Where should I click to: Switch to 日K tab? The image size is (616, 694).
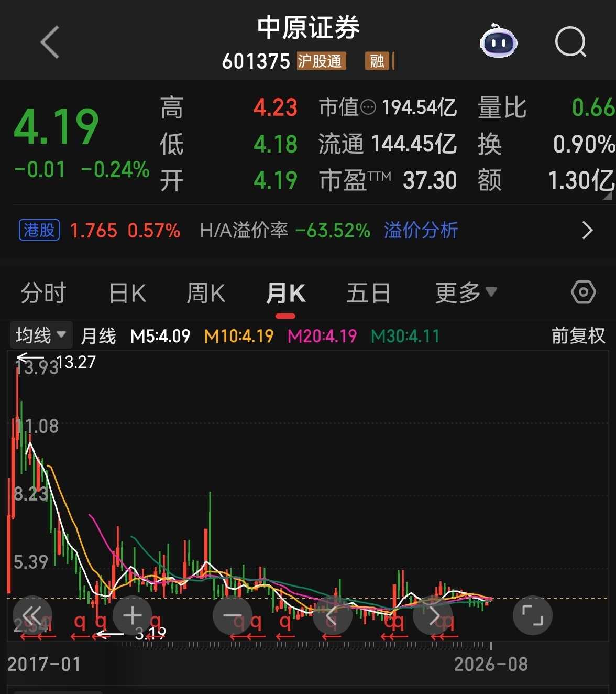127,292
